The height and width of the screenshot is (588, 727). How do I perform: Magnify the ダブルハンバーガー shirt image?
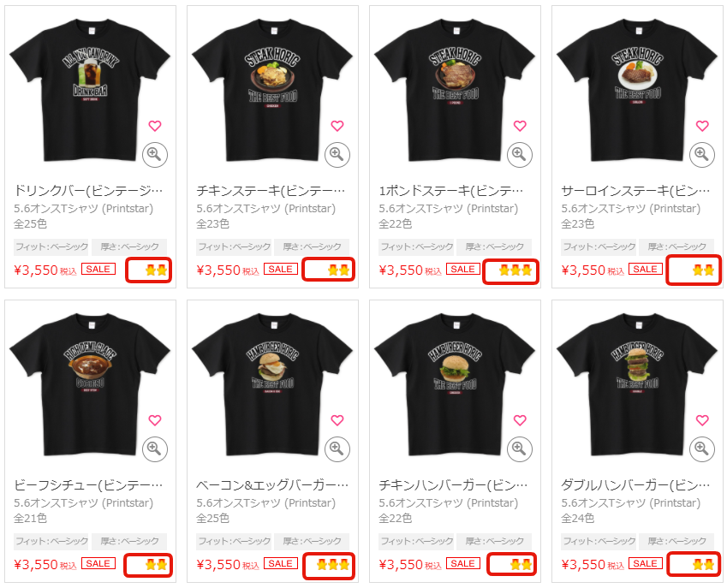[702, 449]
